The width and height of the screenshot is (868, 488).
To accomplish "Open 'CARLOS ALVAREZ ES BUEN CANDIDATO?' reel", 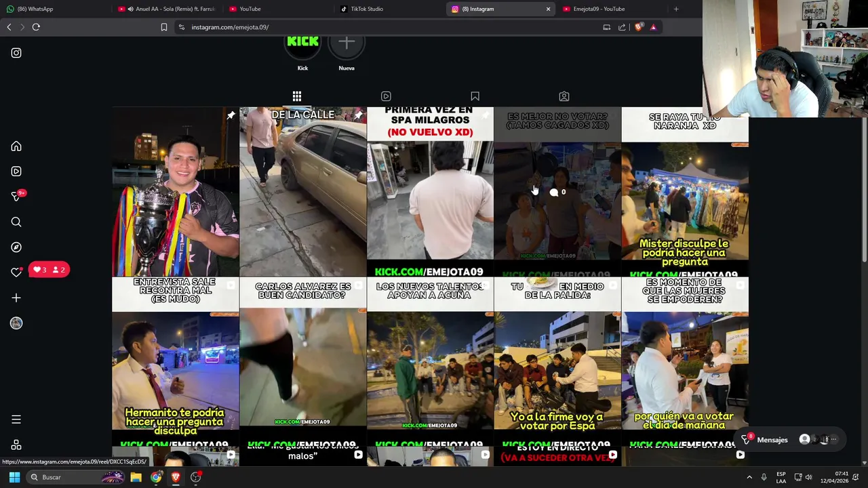I will click(303, 361).
